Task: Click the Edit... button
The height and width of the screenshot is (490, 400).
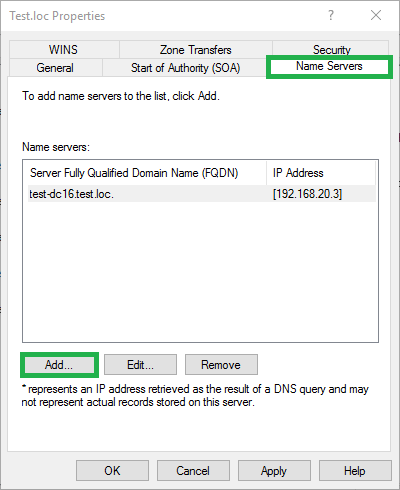Action: 140,365
